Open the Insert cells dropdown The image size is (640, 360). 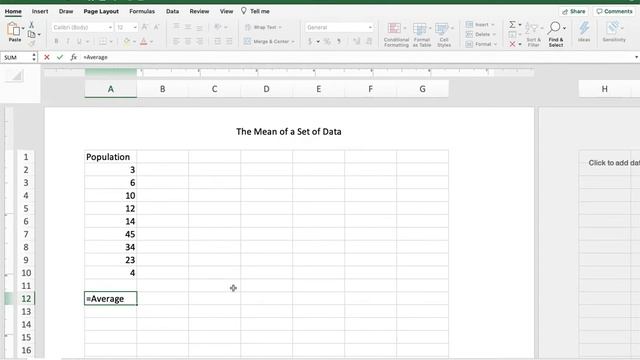[480, 24]
